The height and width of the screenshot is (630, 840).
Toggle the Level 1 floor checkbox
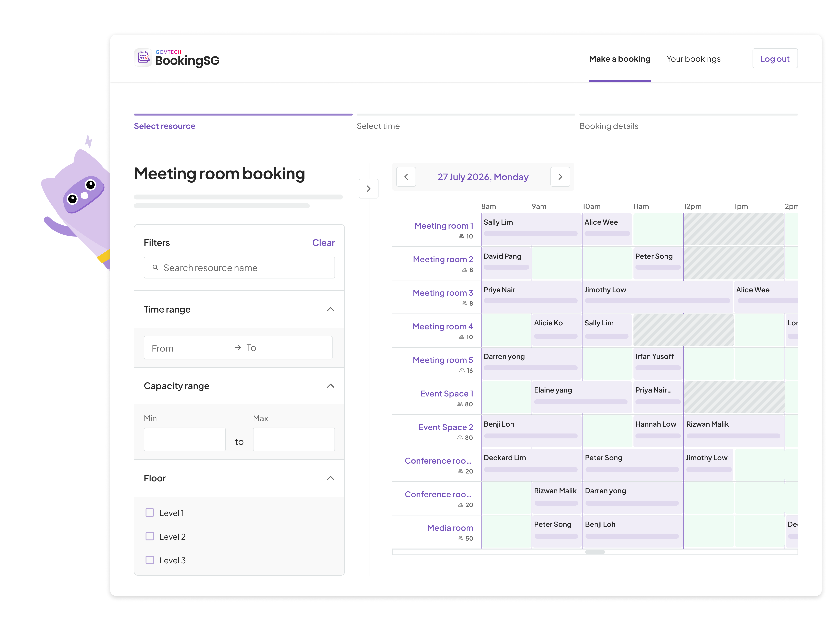pyautogui.click(x=150, y=513)
